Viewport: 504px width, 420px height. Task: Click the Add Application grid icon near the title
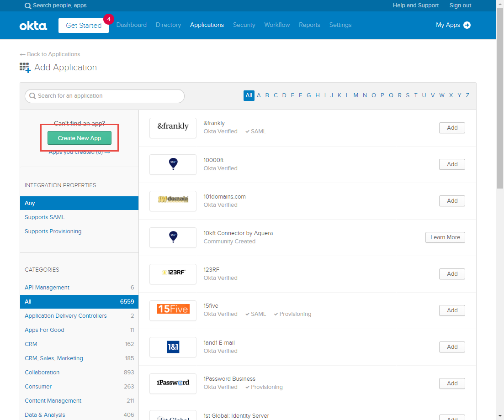(x=25, y=67)
